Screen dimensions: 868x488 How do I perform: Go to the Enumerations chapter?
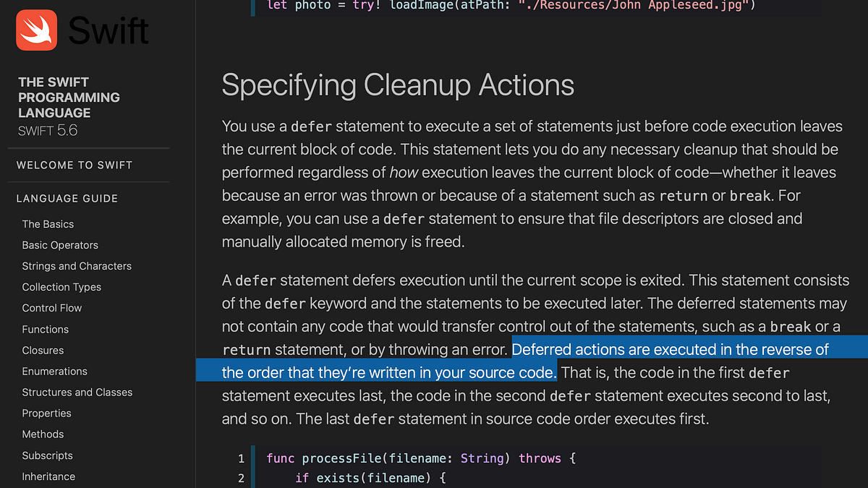(x=54, y=371)
